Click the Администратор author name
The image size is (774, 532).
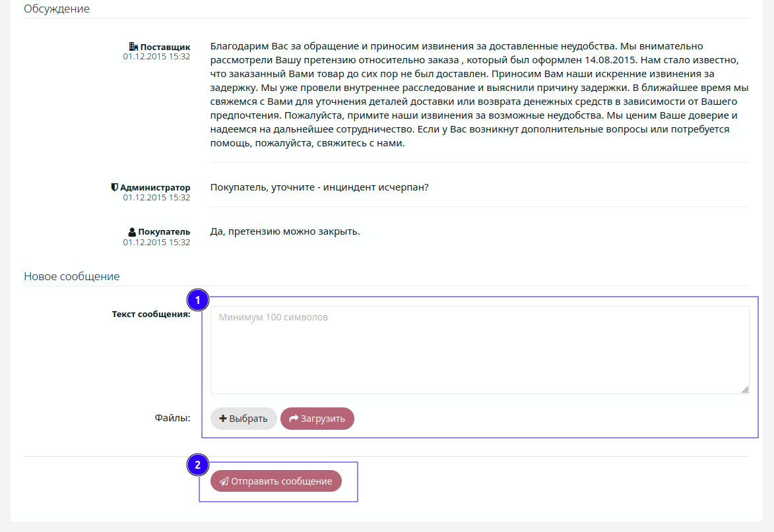coord(155,188)
